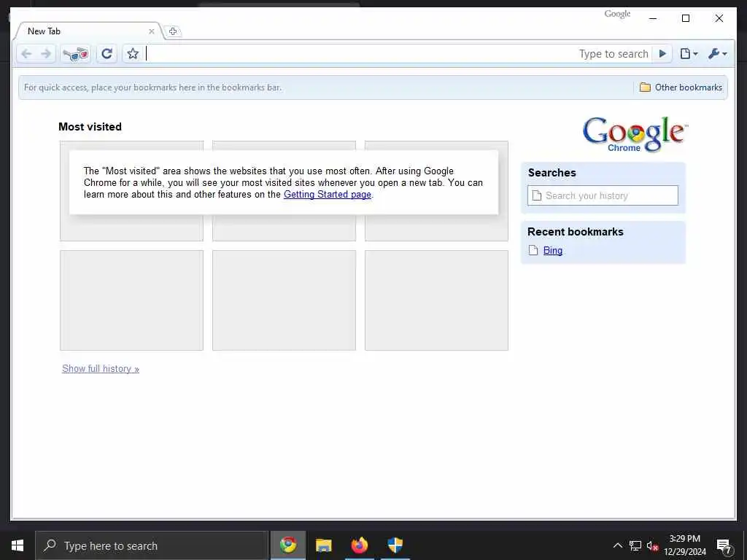Open the wrench settings menu
This screenshot has width=747, height=560.
click(718, 54)
